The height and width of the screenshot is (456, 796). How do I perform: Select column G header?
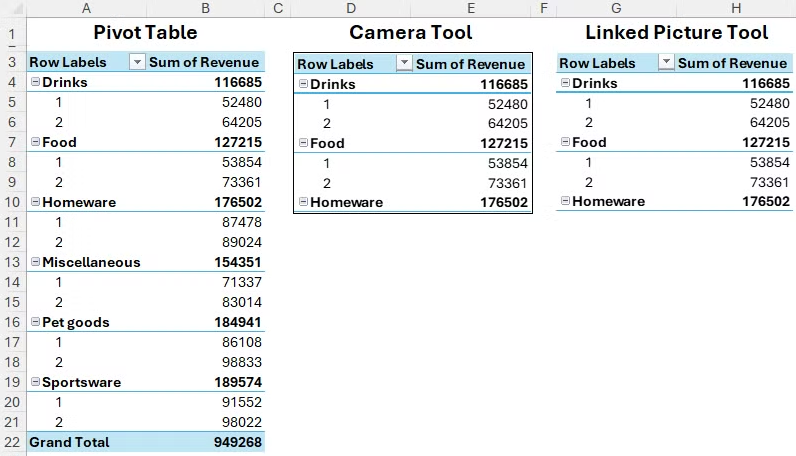coord(616,8)
